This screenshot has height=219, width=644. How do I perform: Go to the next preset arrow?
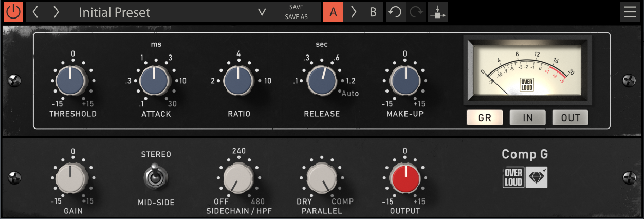[x=56, y=12]
